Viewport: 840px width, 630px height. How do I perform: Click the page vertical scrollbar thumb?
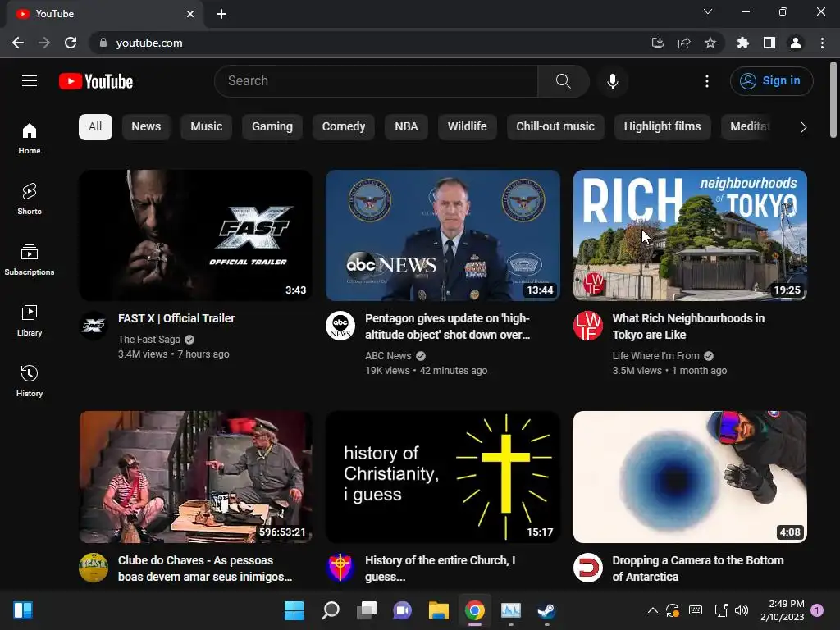pyautogui.click(x=833, y=99)
